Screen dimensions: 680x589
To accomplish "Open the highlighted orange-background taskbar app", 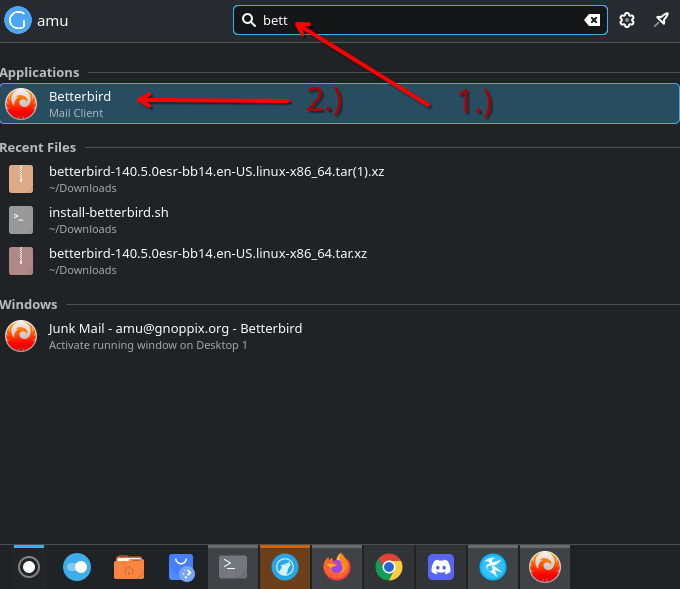I will coord(285,568).
